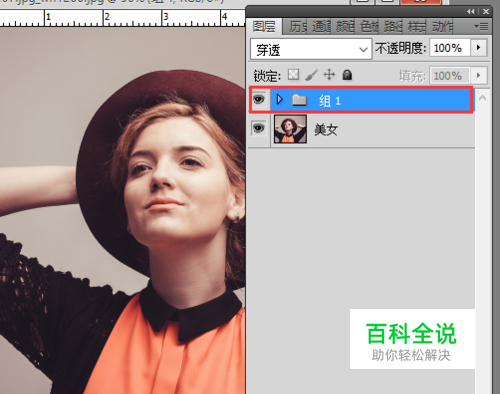Open the panel options menu icon

481,26
